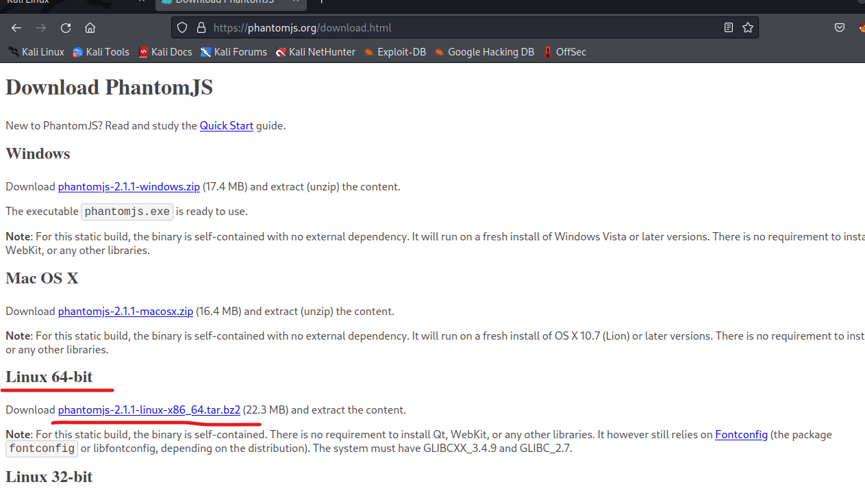Open the browser home page
The width and height of the screenshot is (865, 504).
(x=90, y=28)
